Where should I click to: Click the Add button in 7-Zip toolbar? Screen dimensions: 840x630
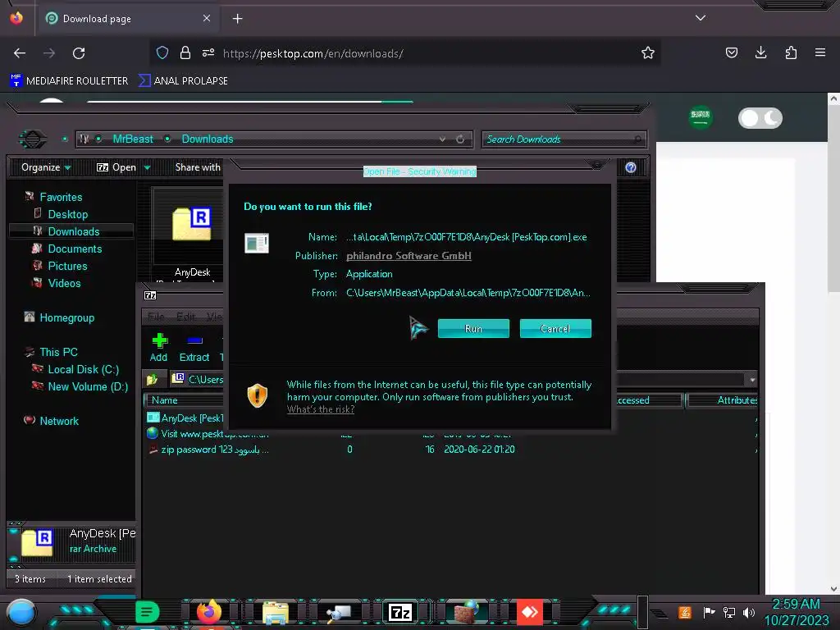158,348
